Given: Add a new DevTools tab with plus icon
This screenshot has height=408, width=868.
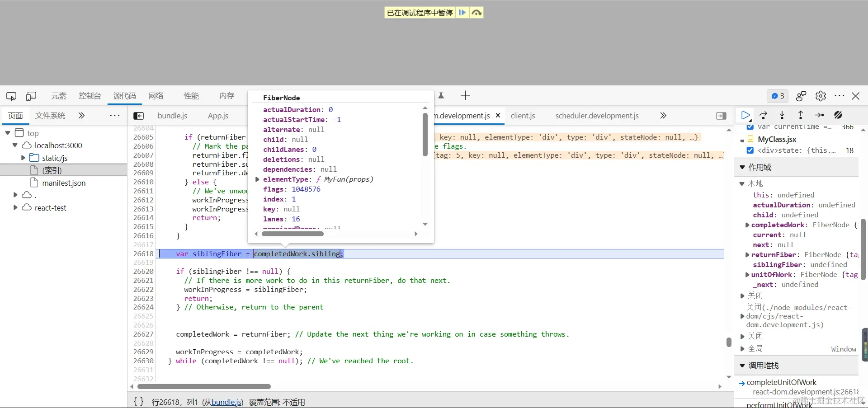Looking at the screenshot, I should click(x=465, y=95).
